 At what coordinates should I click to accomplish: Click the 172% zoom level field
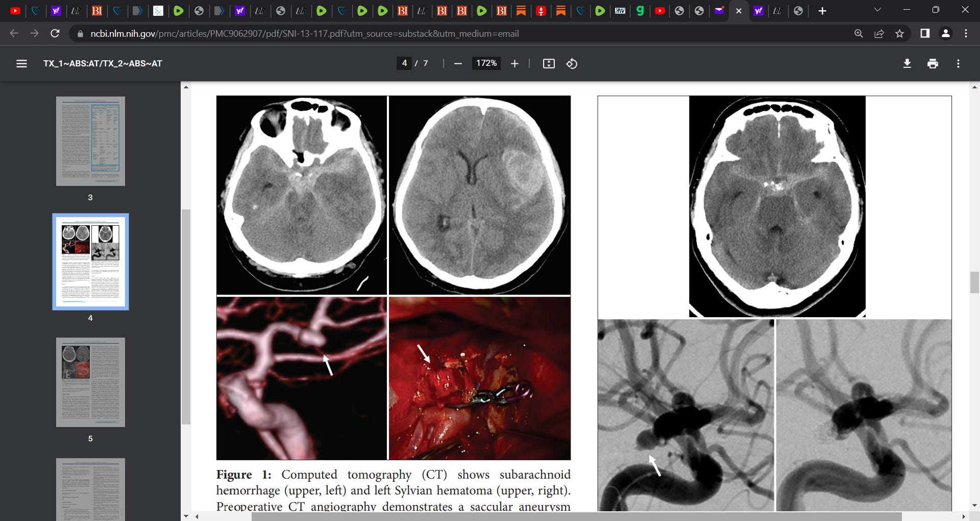click(486, 63)
